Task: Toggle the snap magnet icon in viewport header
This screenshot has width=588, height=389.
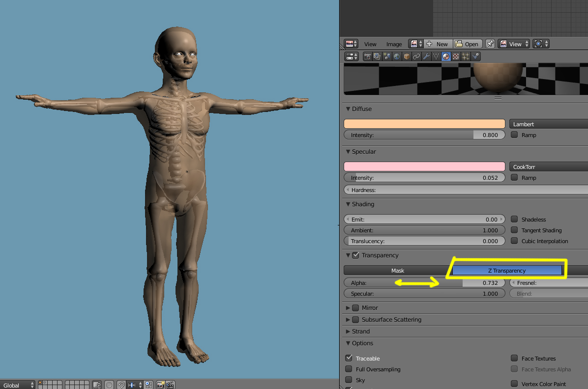Action: click(121, 385)
